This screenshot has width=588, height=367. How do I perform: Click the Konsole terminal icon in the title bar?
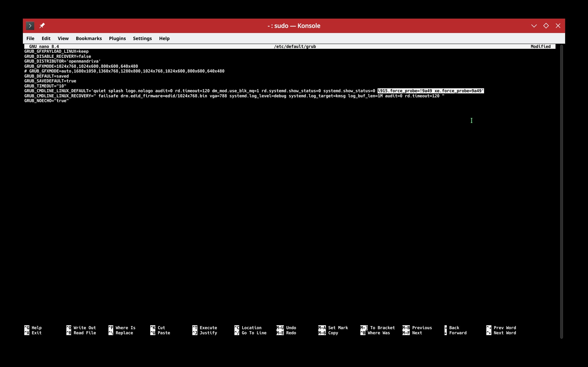click(30, 26)
